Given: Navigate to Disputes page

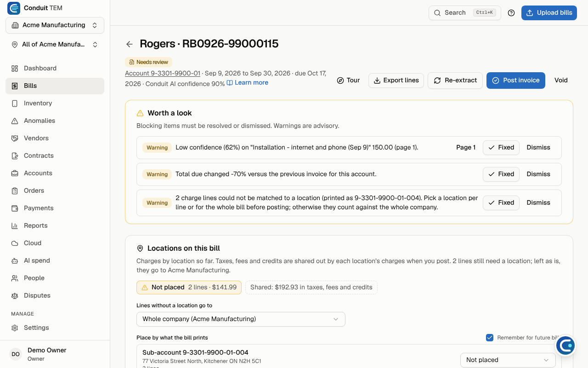Looking at the screenshot, I should (x=55, y=295).
